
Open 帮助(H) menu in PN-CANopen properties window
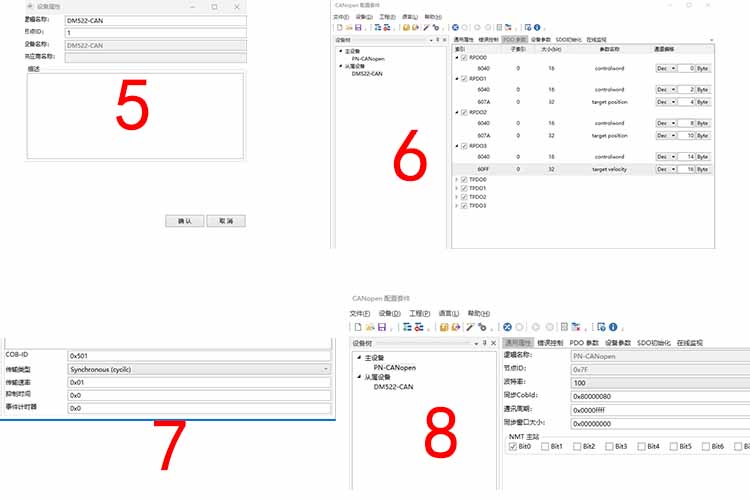click(x=479, y=313)
